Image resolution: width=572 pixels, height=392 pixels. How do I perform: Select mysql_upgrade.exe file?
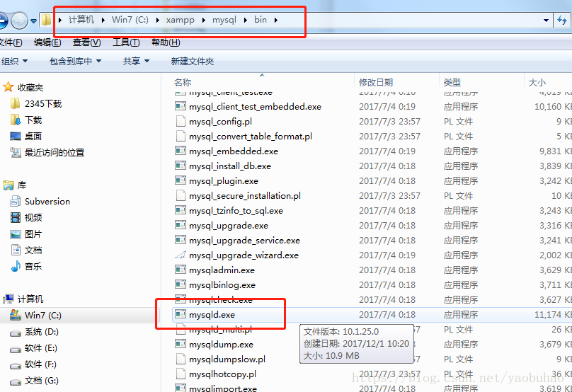(229, 225)
